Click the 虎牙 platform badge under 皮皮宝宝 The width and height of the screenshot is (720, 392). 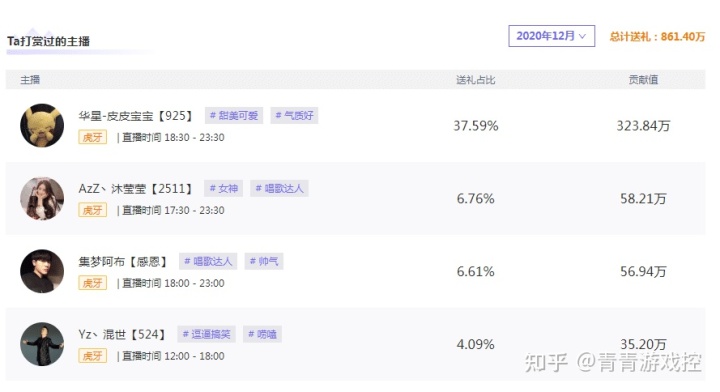(92, 137)
